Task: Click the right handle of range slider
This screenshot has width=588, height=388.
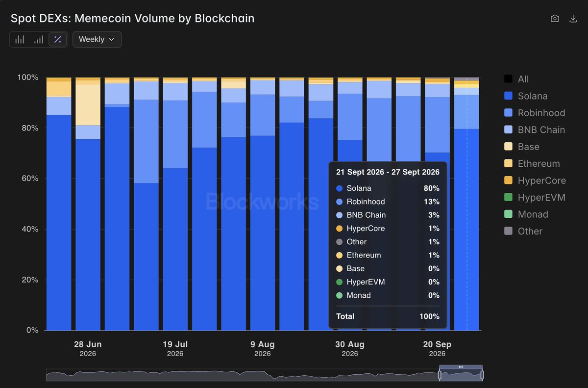Action: tap(482, 375)
